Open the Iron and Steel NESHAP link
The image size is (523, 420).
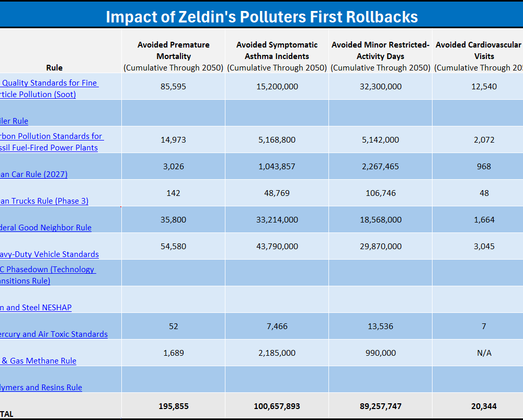coord(36,307)
